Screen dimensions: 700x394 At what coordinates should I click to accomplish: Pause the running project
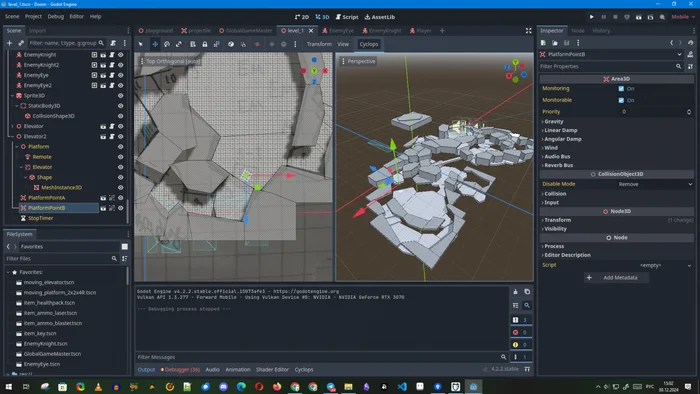coord(604,17)
